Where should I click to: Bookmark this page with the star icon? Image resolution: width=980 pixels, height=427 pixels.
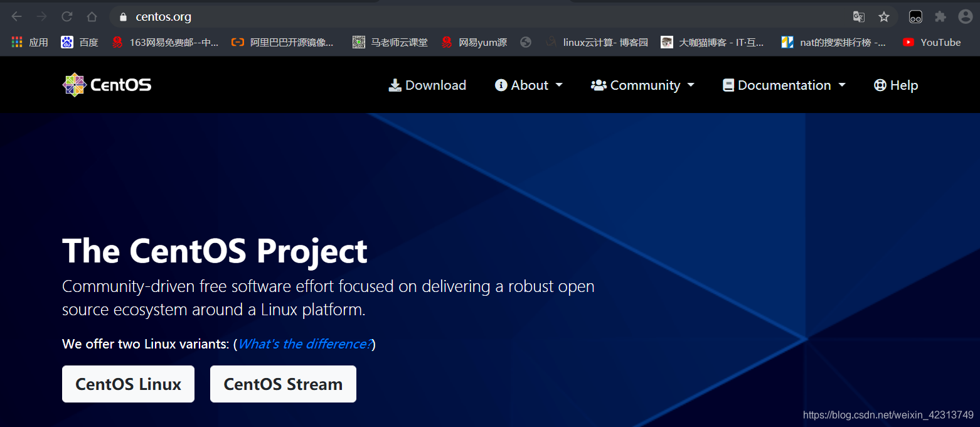[x=884, y=17]
